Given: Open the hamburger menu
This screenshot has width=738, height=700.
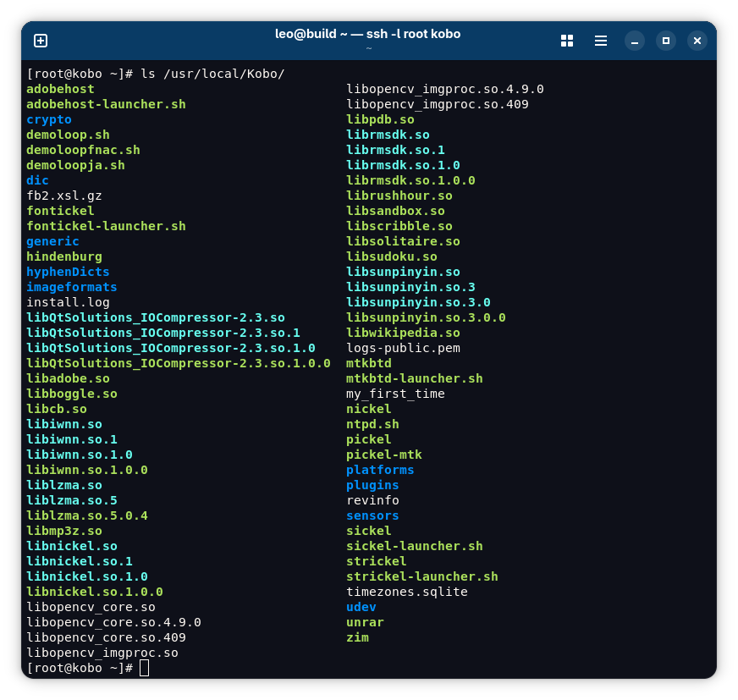Looking at the screenshot, I should (x=600, y=40).
